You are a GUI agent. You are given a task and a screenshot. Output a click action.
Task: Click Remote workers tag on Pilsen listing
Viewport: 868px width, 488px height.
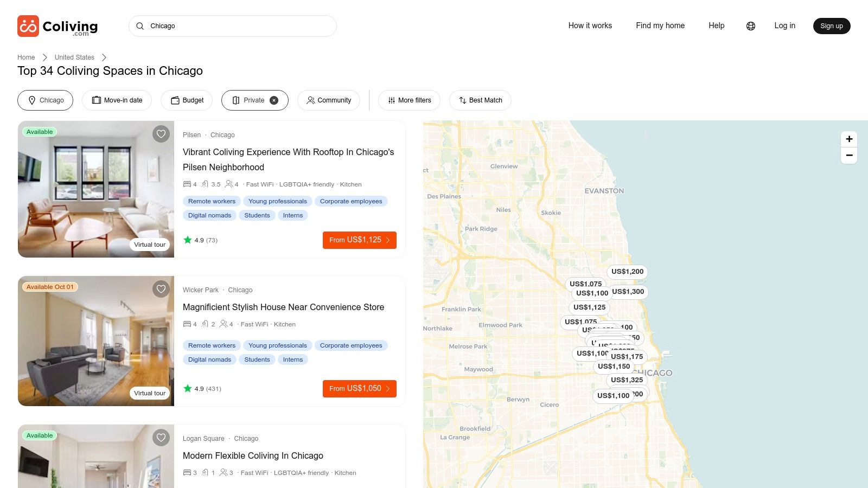(x=212, y=201)
